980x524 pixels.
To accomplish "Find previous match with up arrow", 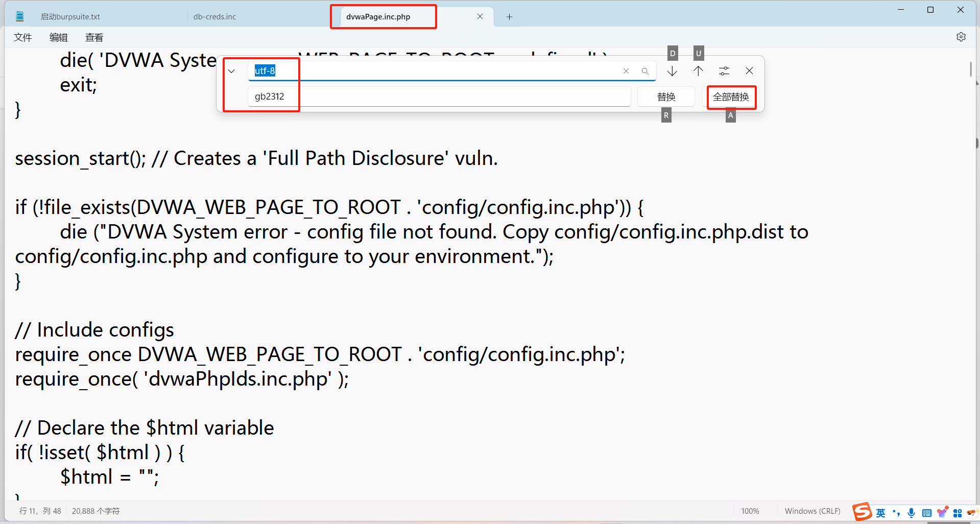I will coord(698,71).
